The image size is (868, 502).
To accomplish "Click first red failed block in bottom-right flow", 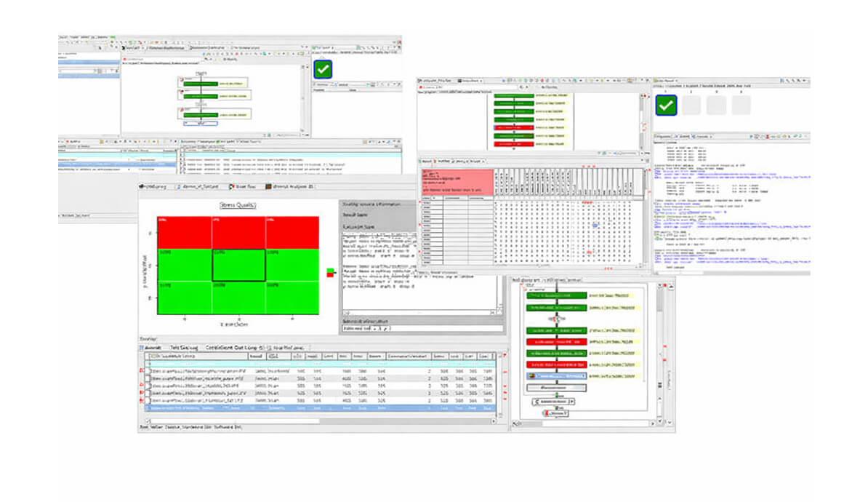I will click(x=556, y=341).
